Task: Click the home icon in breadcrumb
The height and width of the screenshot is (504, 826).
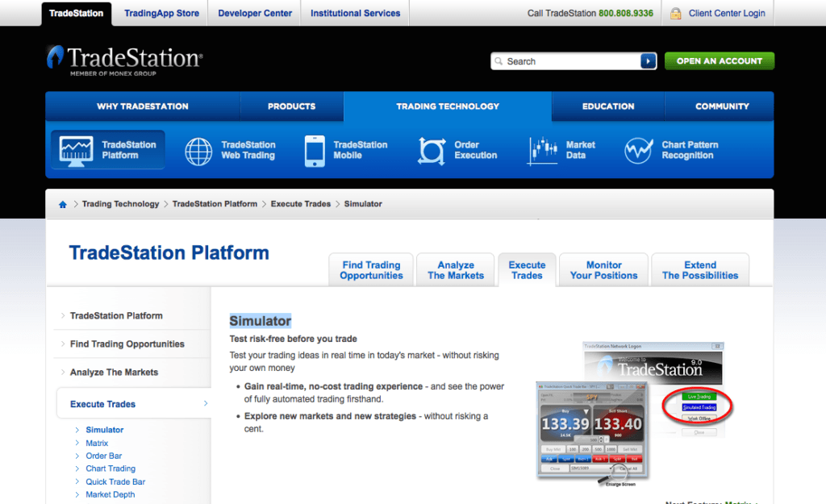Action: pyautogui.click(x=63, y=204)
